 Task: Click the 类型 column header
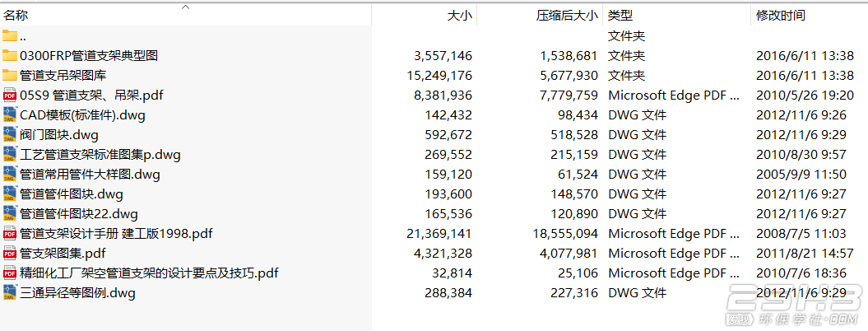click(620, 16)
